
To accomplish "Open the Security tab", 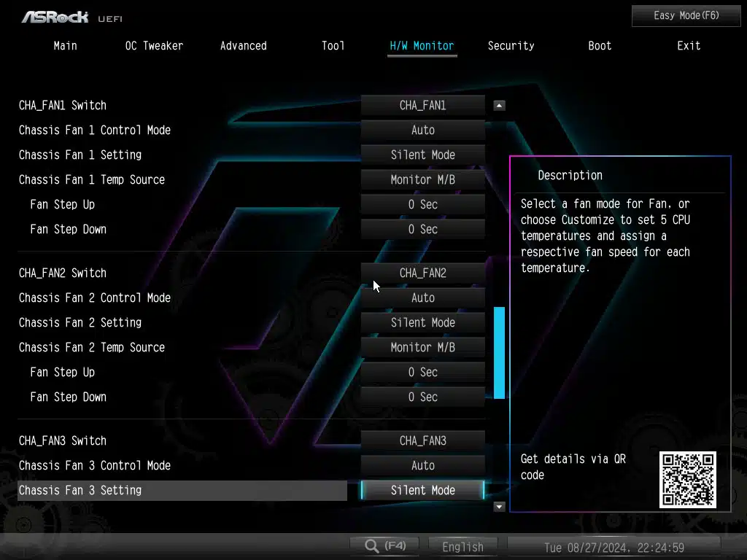I will pos(511,46).
